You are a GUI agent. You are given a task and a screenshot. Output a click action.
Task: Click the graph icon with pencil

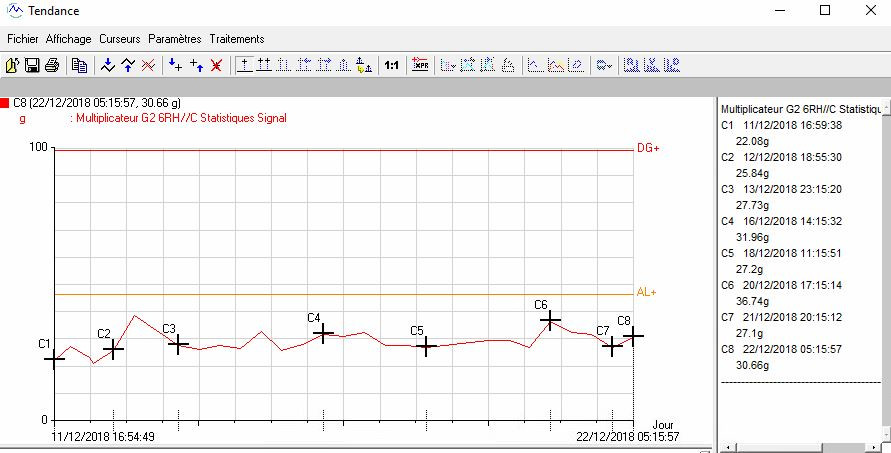tap(576, 65)
